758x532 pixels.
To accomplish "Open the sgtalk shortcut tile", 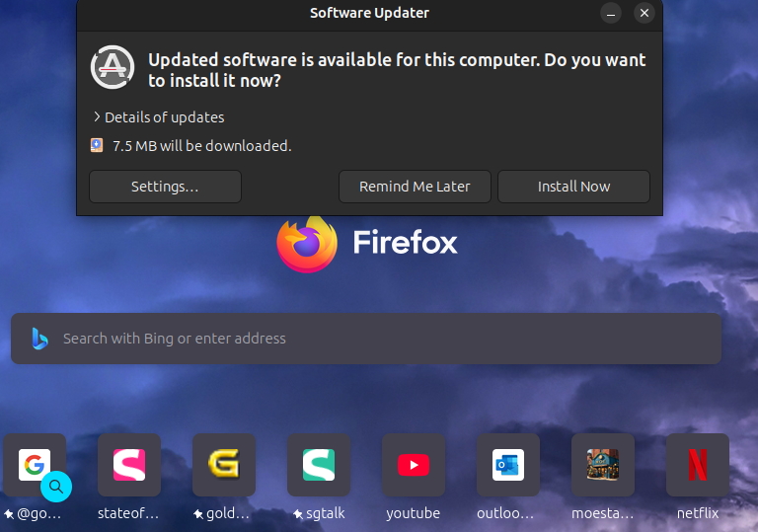I will point(319,465).
